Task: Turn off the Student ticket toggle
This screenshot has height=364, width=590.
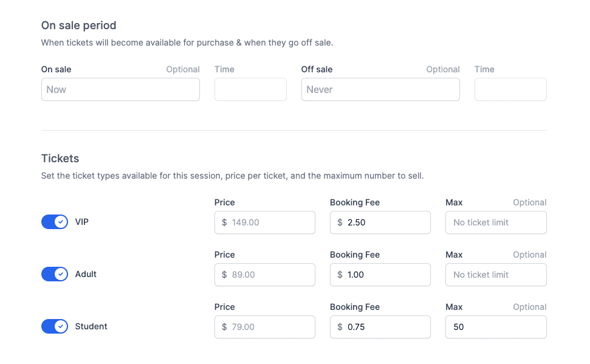Action: click(x=55, y=326)
